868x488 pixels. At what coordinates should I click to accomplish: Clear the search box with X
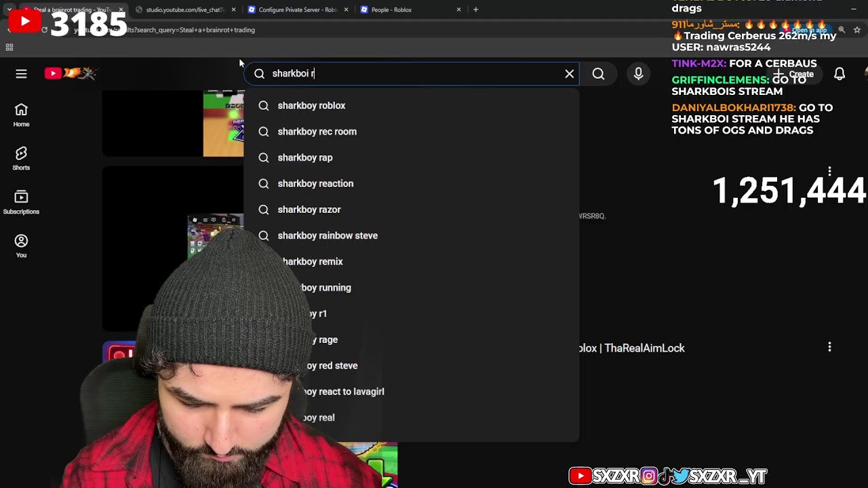coord(570,73)
